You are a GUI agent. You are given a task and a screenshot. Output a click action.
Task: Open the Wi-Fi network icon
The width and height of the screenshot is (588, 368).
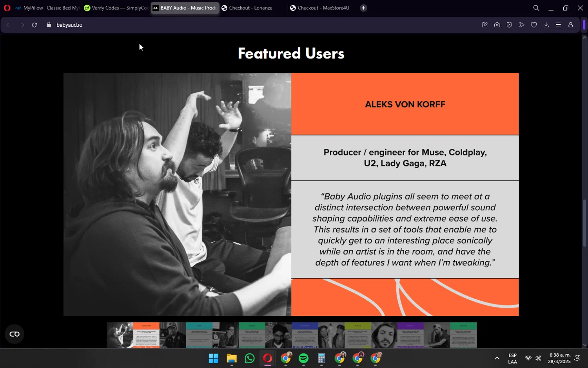click(528, 358)
